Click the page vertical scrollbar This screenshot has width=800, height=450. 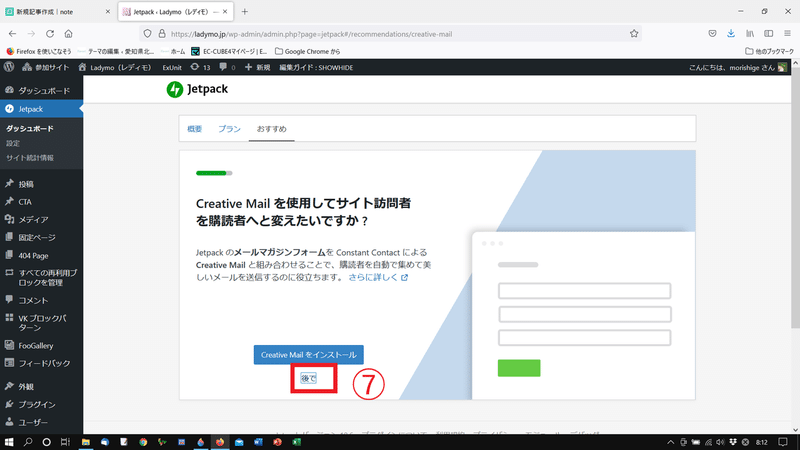(795, 199)
